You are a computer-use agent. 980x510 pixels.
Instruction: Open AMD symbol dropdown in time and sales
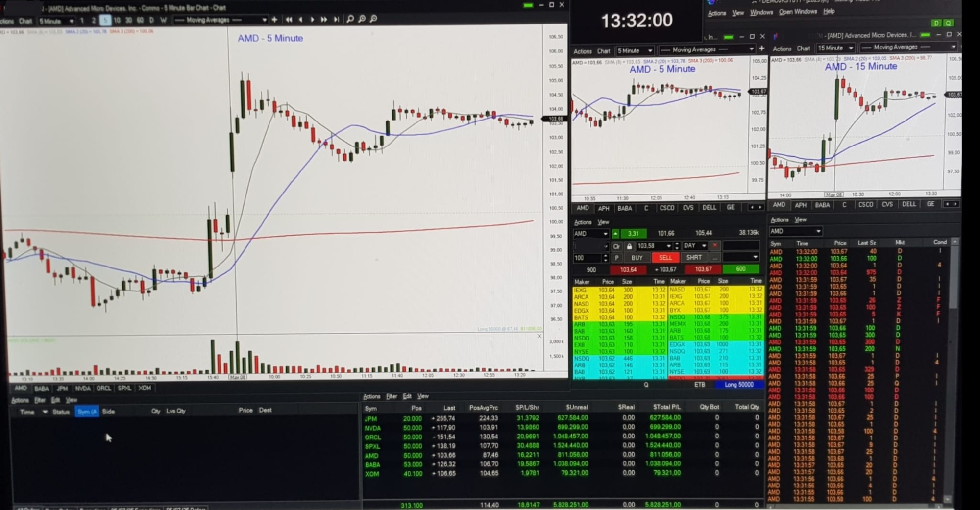point(795,231)
